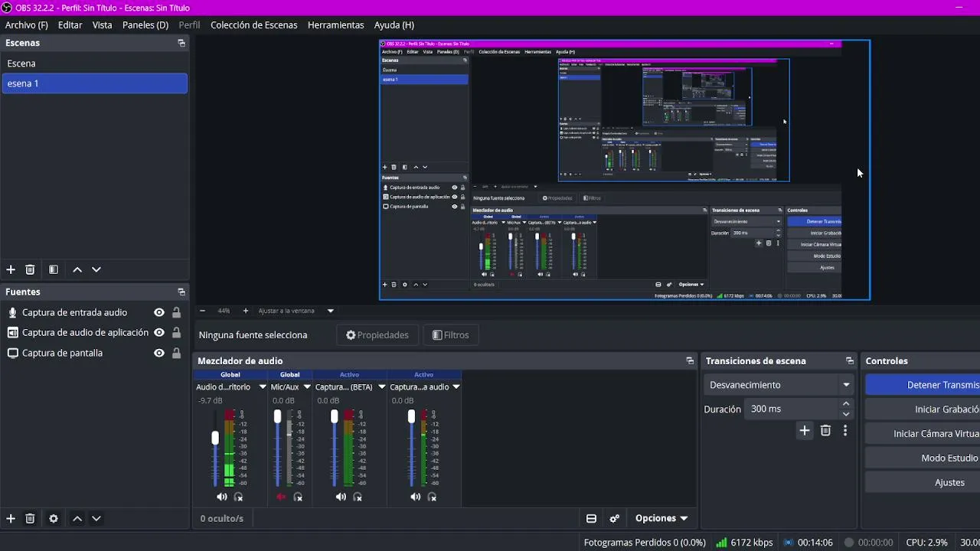The image size is (980, 551).
Task: Open the Colección de Escenas menu
Action: coord(254,25)
